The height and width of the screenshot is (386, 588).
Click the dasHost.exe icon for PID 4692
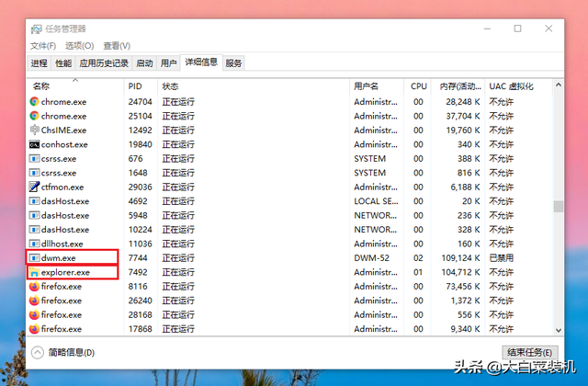tap(34, 201)
